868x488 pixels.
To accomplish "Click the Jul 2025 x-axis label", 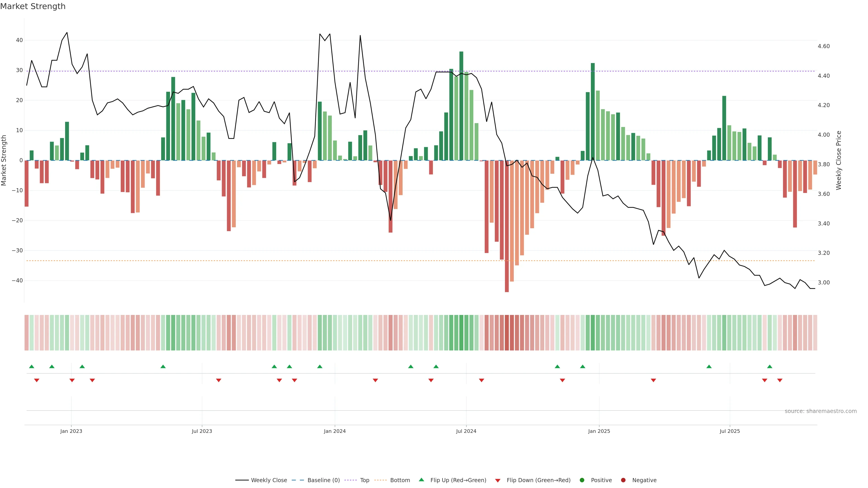I will pyautogui.click(x=729, y=431).
